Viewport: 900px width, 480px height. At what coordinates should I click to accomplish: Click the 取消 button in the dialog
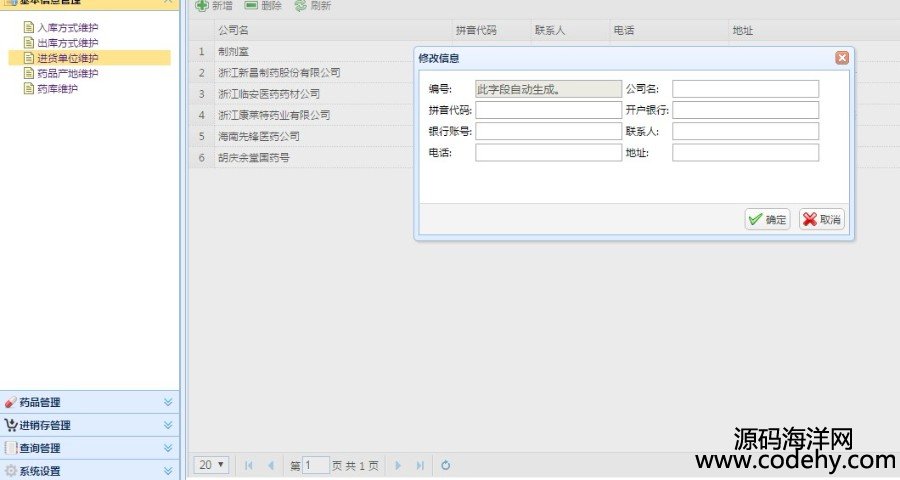821,219
